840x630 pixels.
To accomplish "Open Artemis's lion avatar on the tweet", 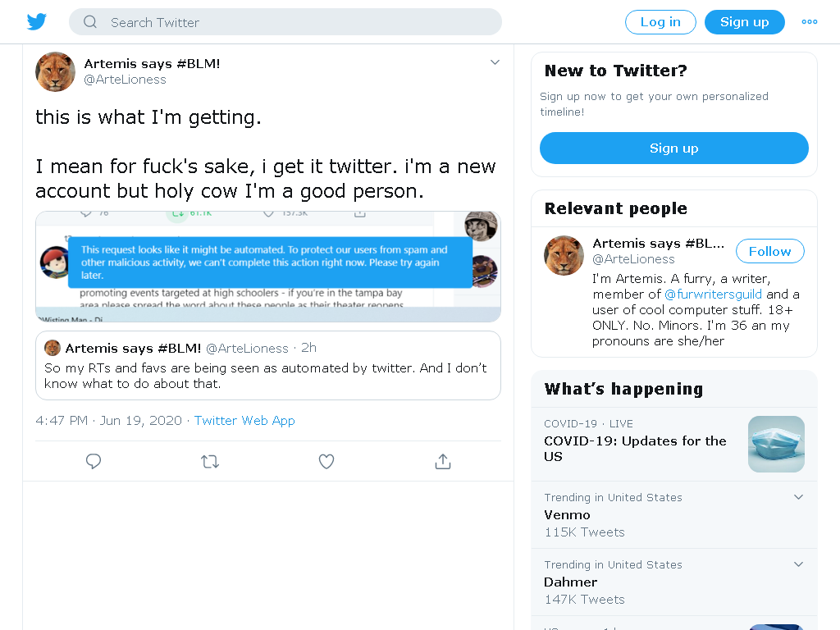I will coord(55,72).
